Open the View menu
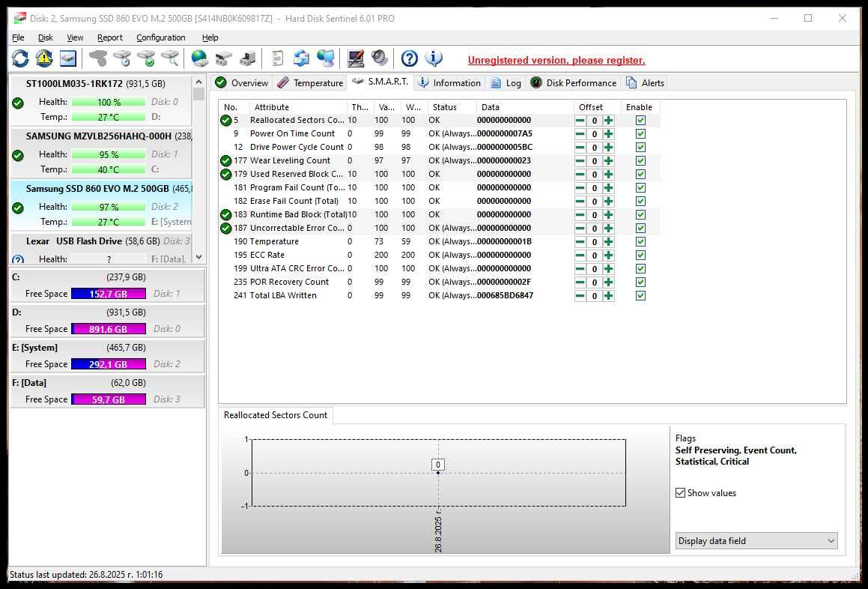This screenshot has width=868, height=589. [x=75, y=37]
